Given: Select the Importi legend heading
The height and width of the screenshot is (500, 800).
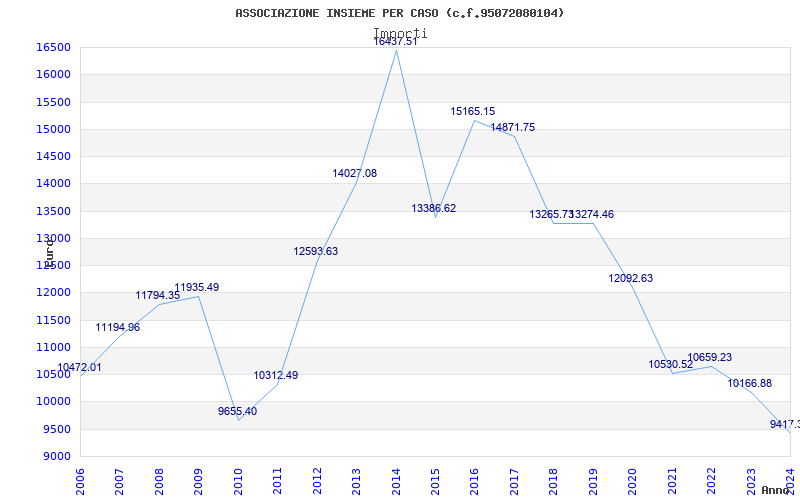Looking at the screenshot, I should [400, 33].
